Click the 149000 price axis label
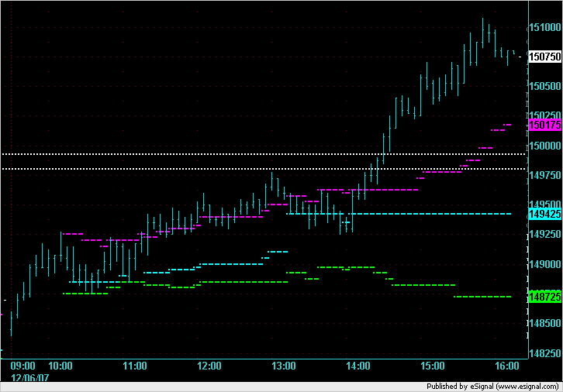Screen dimensions: 563x392 point(545,264)
